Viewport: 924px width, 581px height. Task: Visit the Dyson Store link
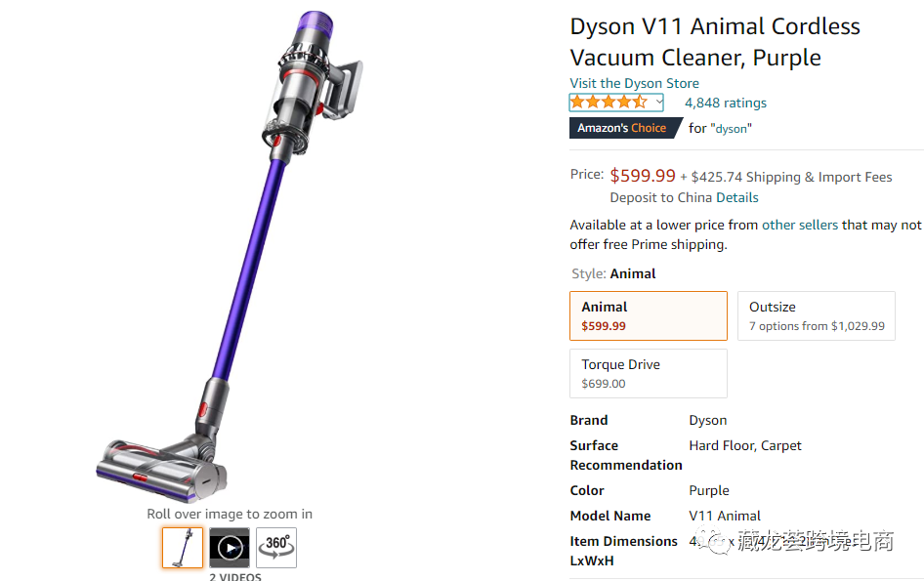point(634,83)
